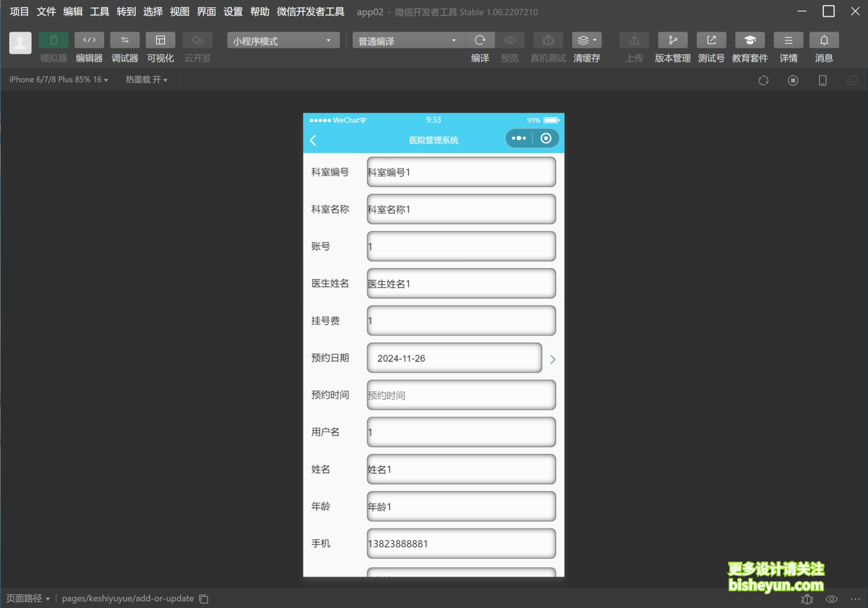Click the 挂号费 input field
The image size is (868, 608).
pyautogui.click(x=461, y=320)
